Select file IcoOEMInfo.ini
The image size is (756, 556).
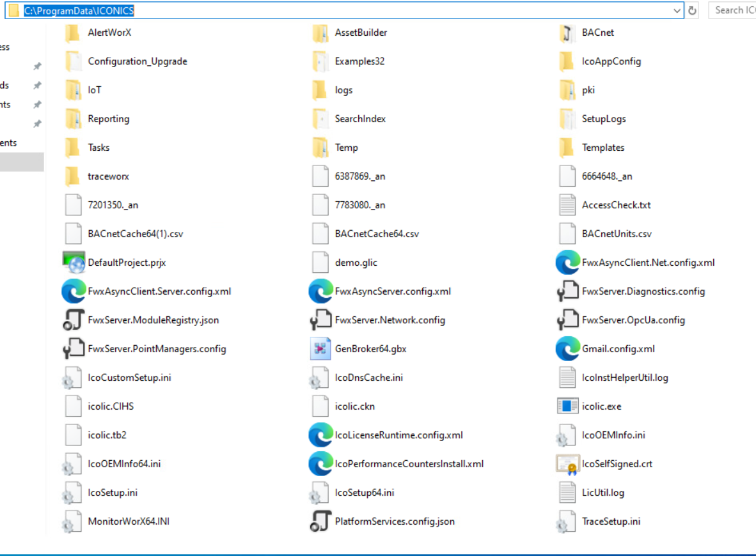[x=613, y=435]
